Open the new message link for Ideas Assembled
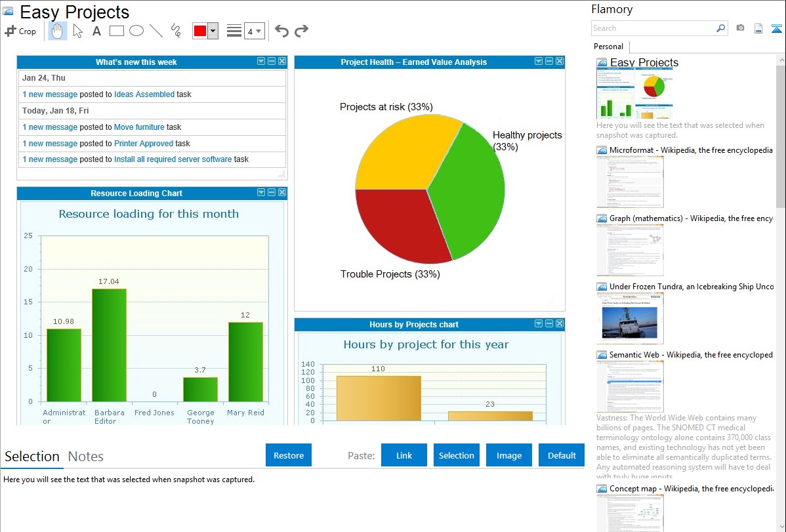 point(50,94)
